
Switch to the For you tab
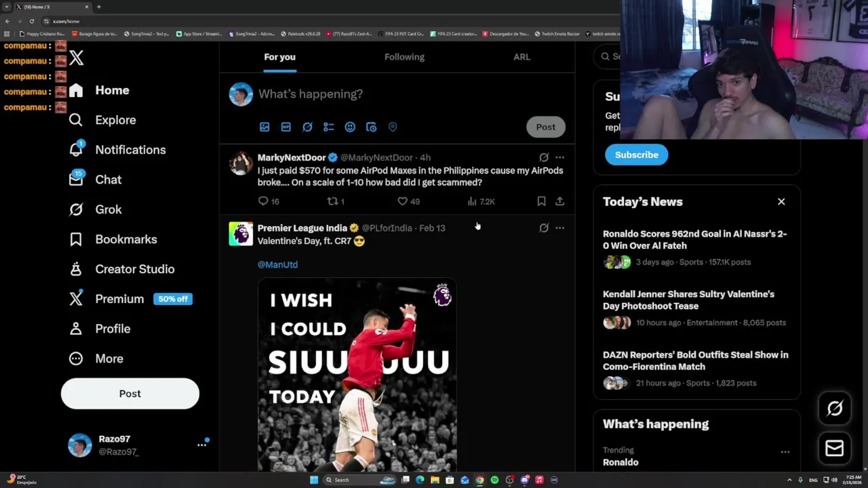[x=279, y=57]
